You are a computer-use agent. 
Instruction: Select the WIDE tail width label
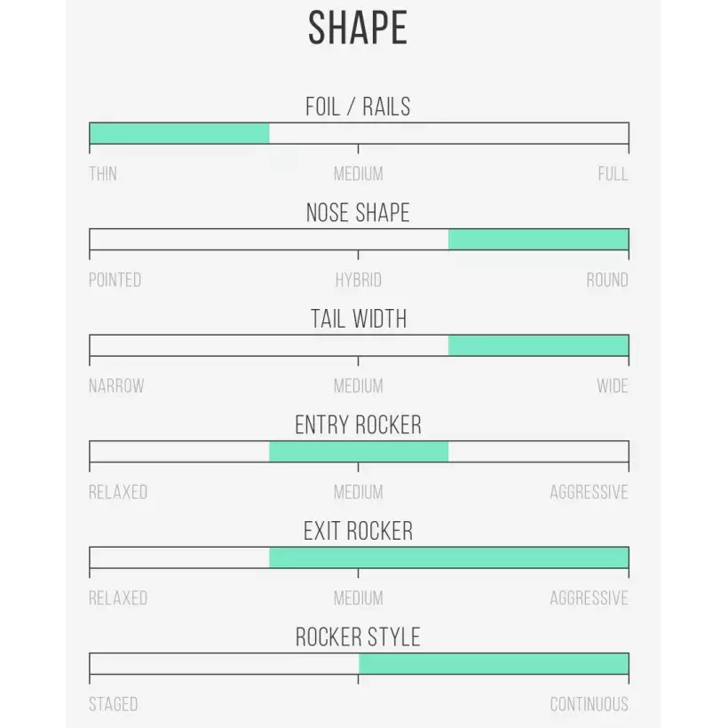pos(613,386)
